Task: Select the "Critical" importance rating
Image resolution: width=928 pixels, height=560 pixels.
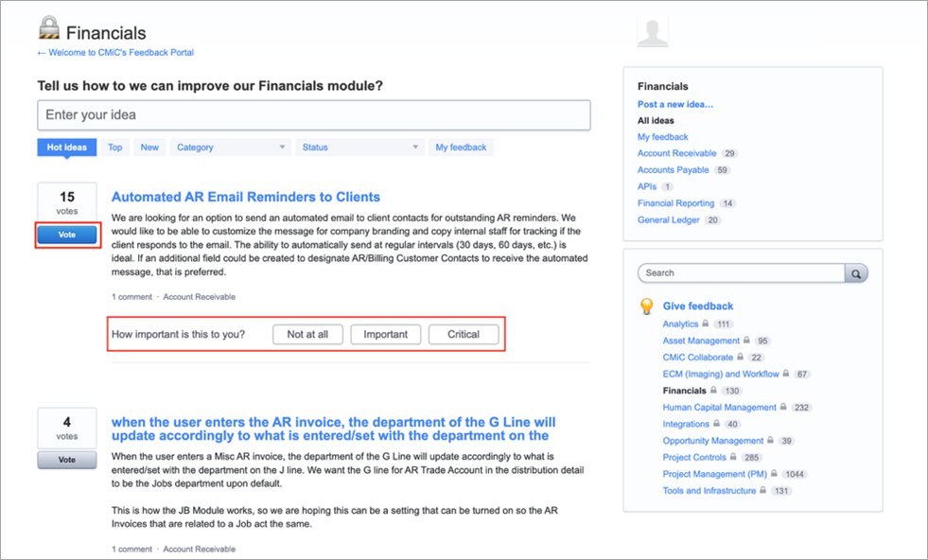Action: pos(464,334)
